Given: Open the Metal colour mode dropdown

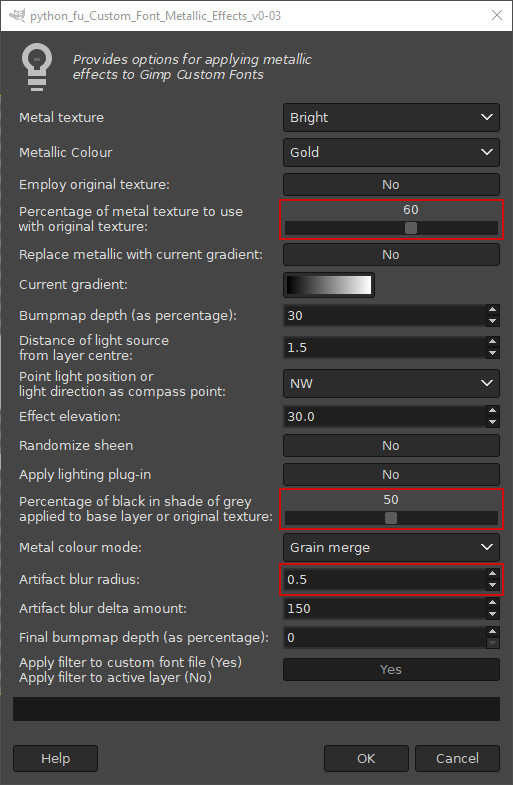Looking at the screenshot, I should tap(391, 547).
